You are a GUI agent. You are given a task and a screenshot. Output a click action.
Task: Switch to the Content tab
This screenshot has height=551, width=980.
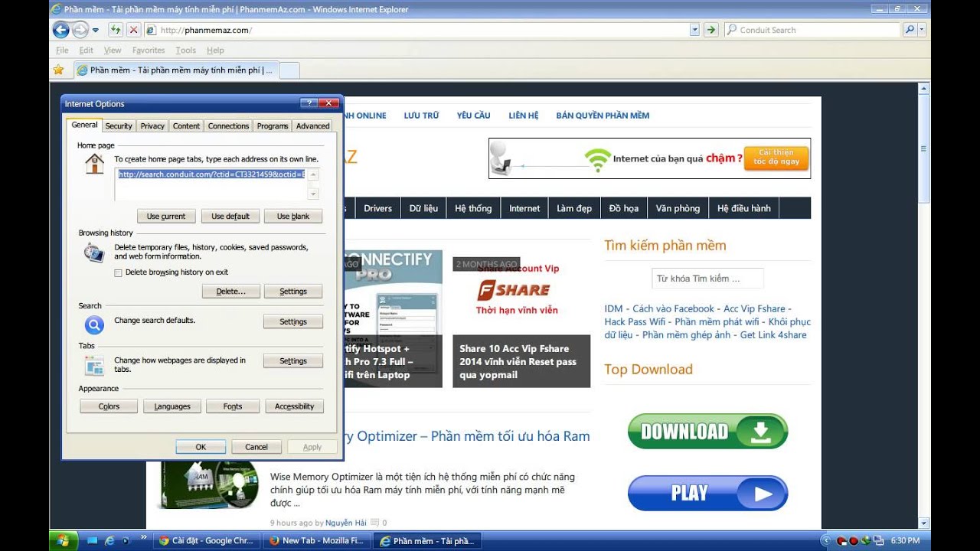click(x=186, y=126)
